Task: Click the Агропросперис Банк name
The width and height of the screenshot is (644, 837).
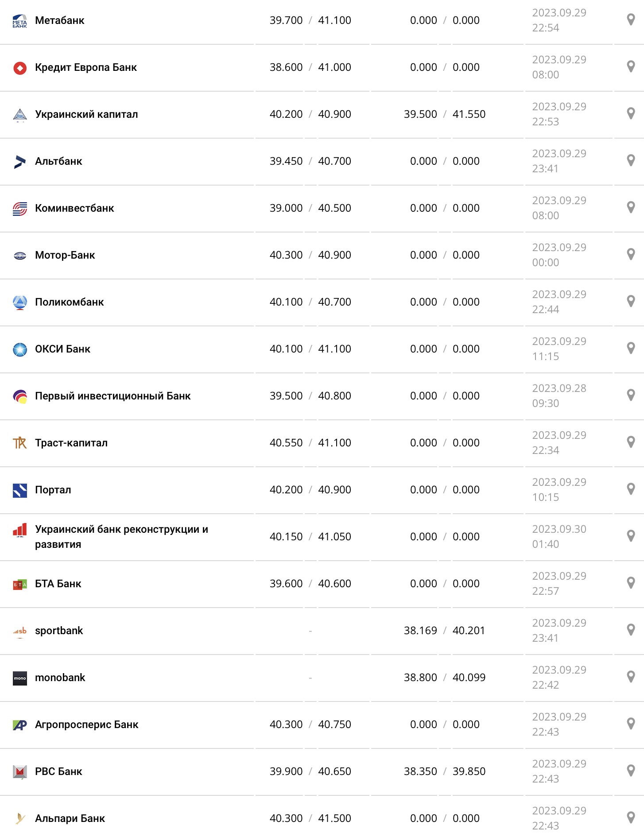Action: (87, 724)
